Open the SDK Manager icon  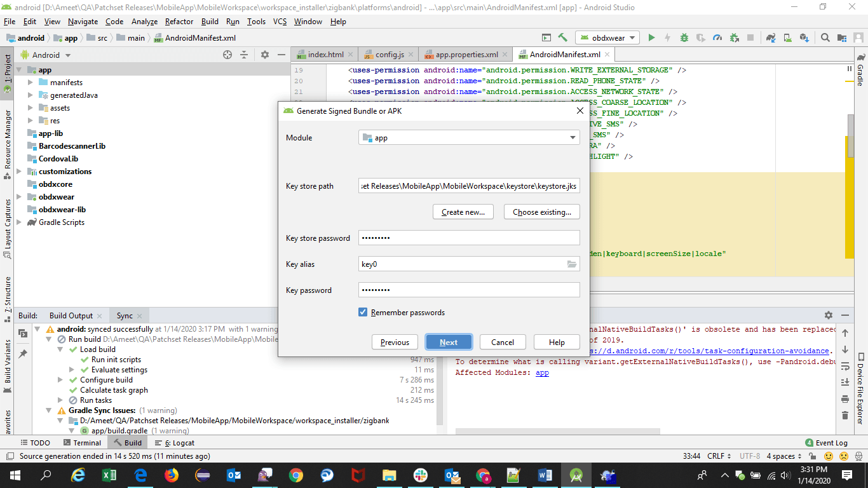804,38
